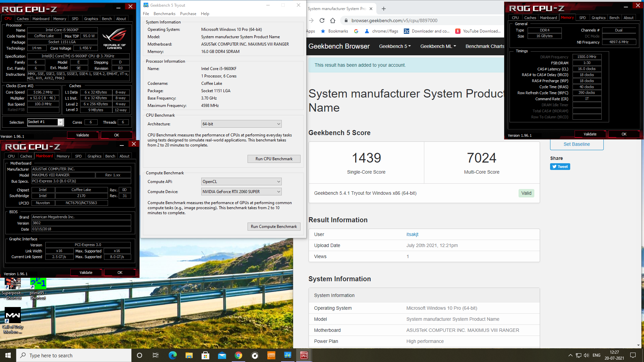Select Core Speed 5196.2 MHz value
644x362 pixels.
(x=43, y=92)
